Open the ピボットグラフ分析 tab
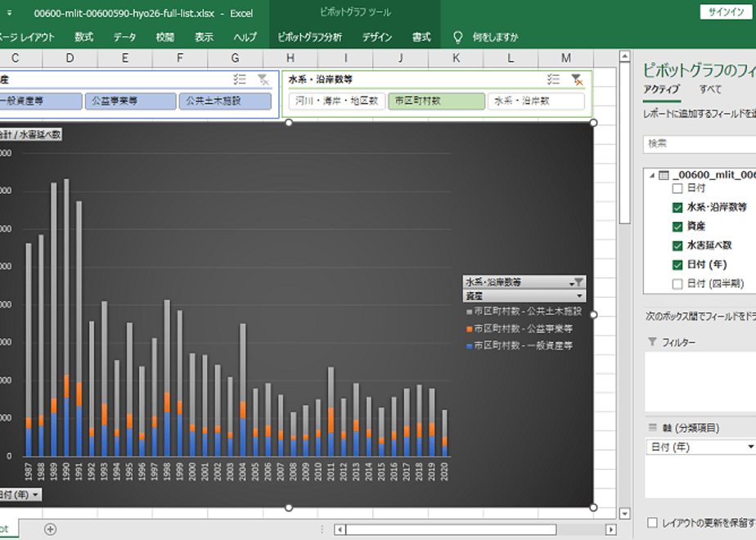 coord(309,37)
